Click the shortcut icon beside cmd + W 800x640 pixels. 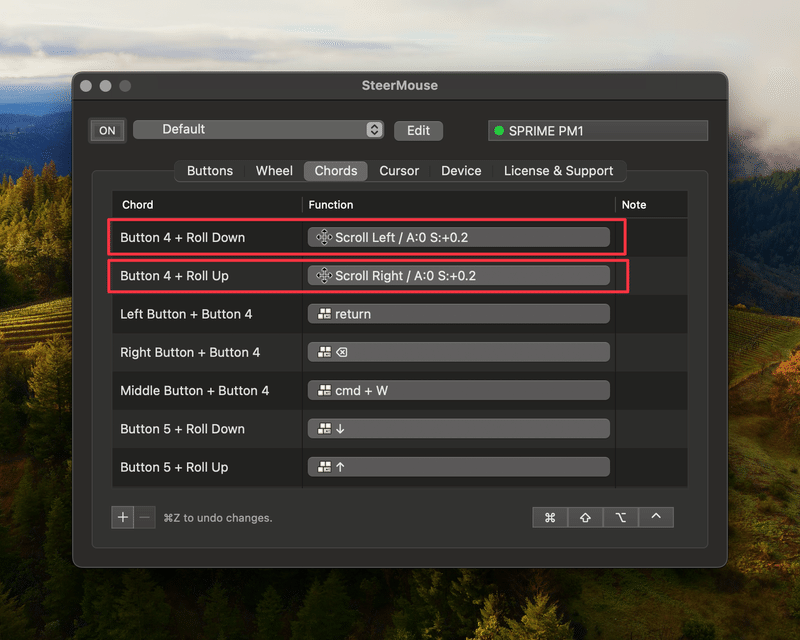[324, 390]
